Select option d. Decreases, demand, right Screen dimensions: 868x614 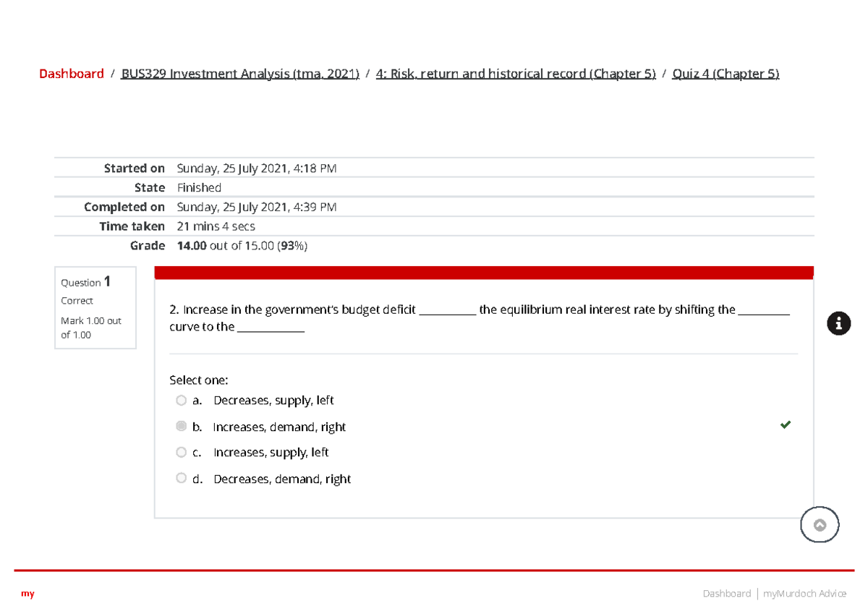tap(182, 479)
